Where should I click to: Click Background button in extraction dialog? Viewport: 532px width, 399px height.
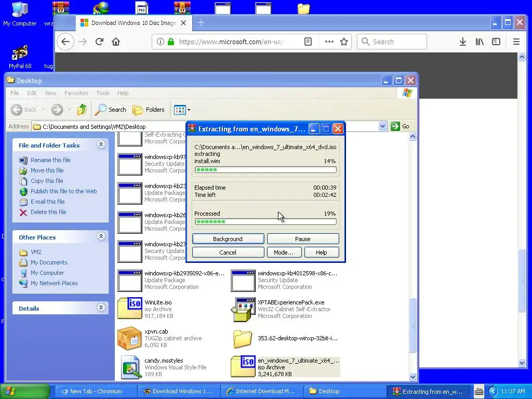click(x=228, y=239)
